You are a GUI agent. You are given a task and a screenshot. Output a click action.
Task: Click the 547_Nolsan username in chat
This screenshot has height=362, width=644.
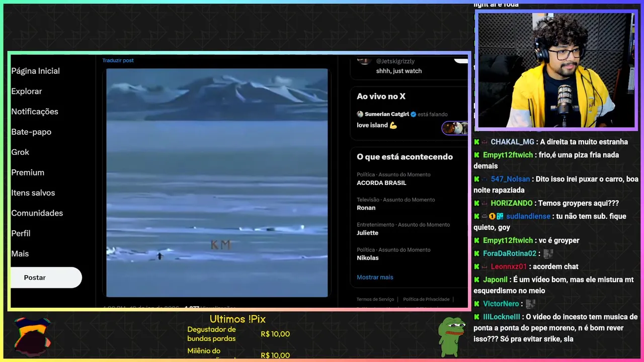click(x=510, y=179)
